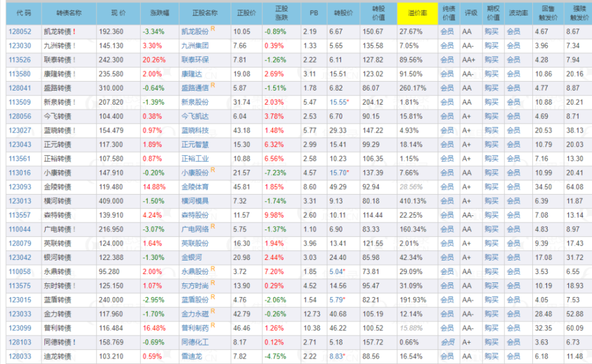Screen dimensions: 592x364
Task: Open bond code 113509
Action: pos(20,102)
